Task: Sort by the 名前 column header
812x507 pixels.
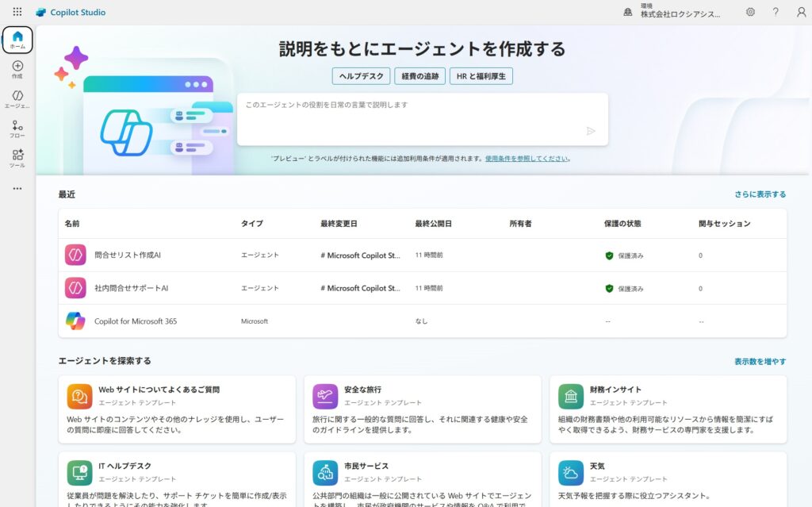Action: 72,224
